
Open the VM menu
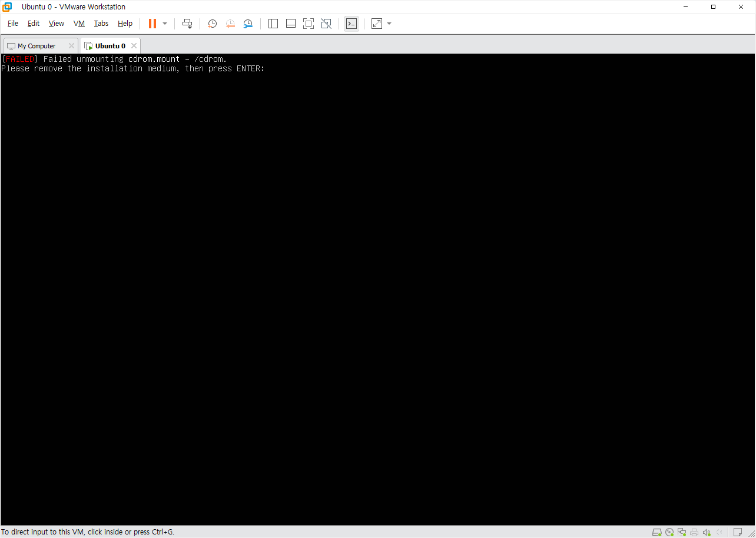(x=79, y=24)
